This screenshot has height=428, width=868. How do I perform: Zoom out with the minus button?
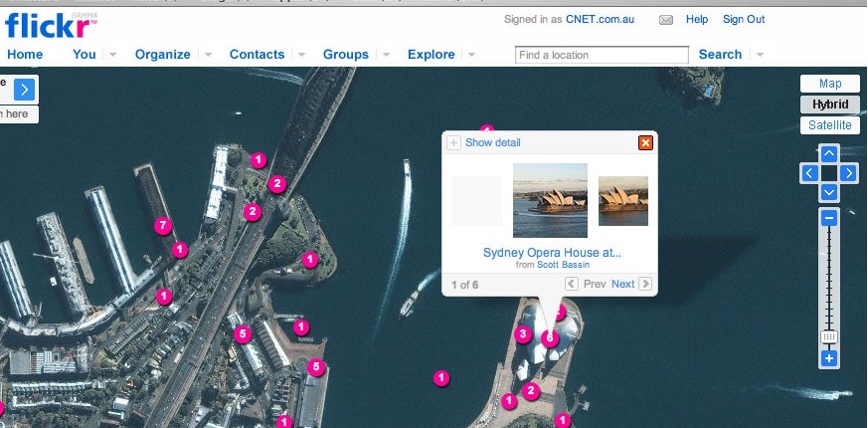coord(829,217)
